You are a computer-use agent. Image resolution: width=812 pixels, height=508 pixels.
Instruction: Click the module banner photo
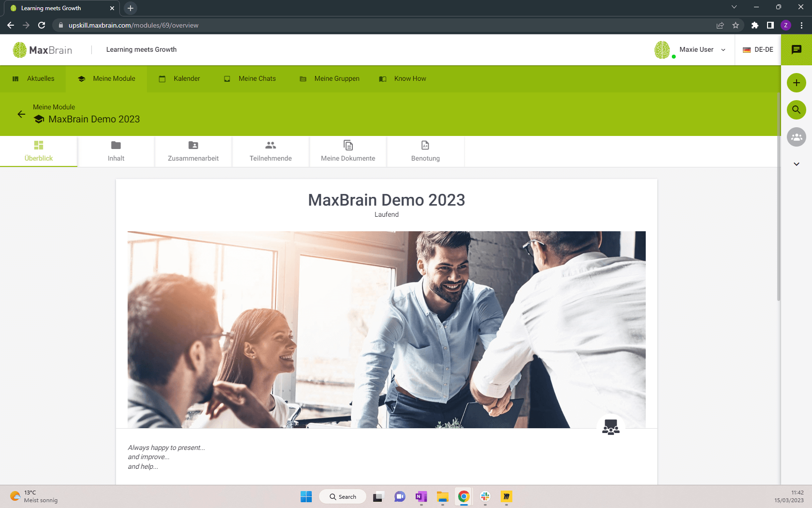[387, 329]
